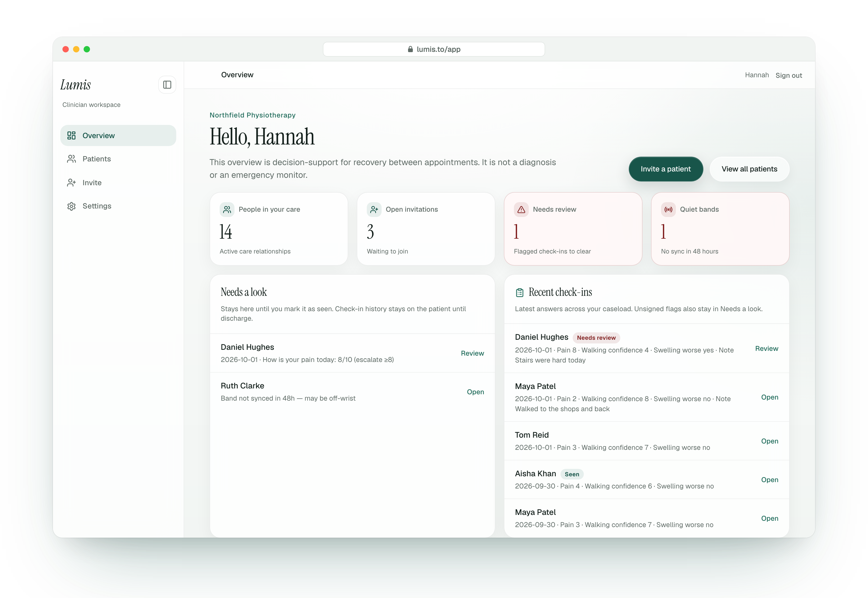Click the Patients people icon in sidebar
Viewport: 868px width, 598px height.
point(71,159)
